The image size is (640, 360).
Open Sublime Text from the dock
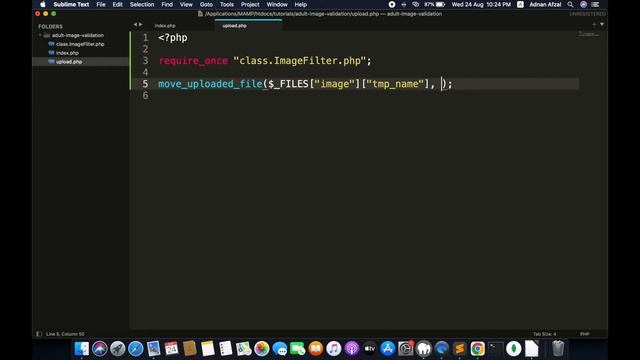(460, 349)
